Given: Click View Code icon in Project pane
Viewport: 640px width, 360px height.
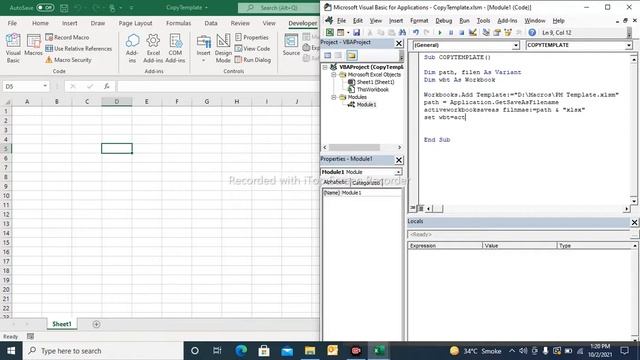Looking at the screenshot, I should [327, 56].
